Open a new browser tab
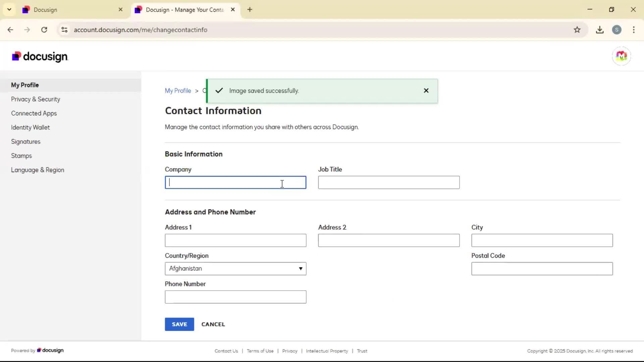Image resolution: width=644 pixels, height=362 pixels. tap(250, 9)
